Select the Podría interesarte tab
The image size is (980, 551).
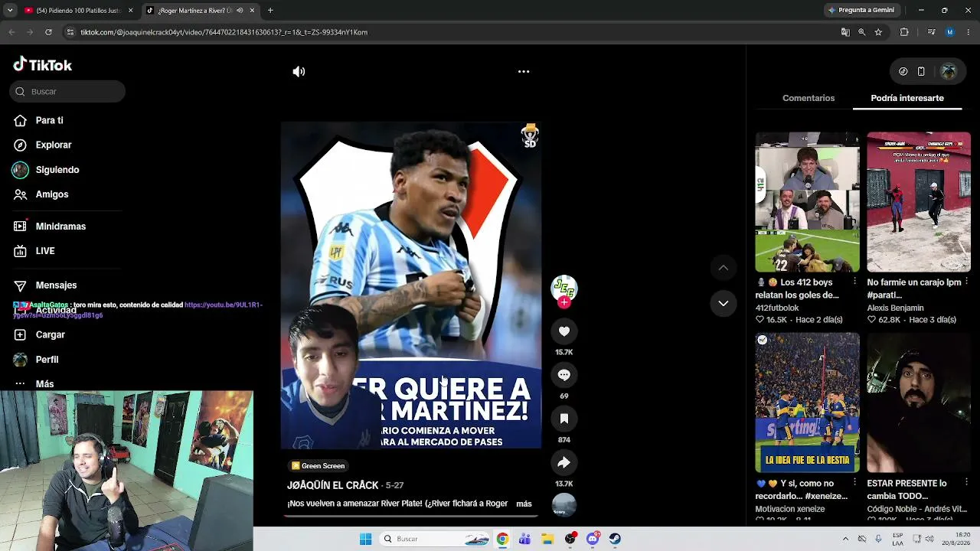(907, 98)
